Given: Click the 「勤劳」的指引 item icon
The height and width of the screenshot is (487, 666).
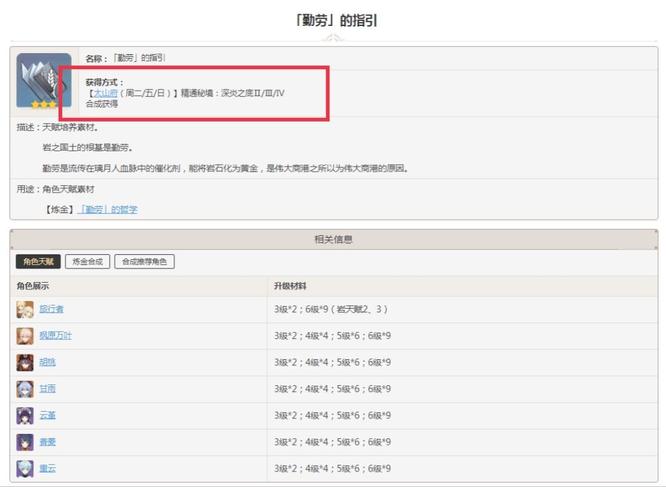Looking at the screenshot, I should [x=44, y=81].
